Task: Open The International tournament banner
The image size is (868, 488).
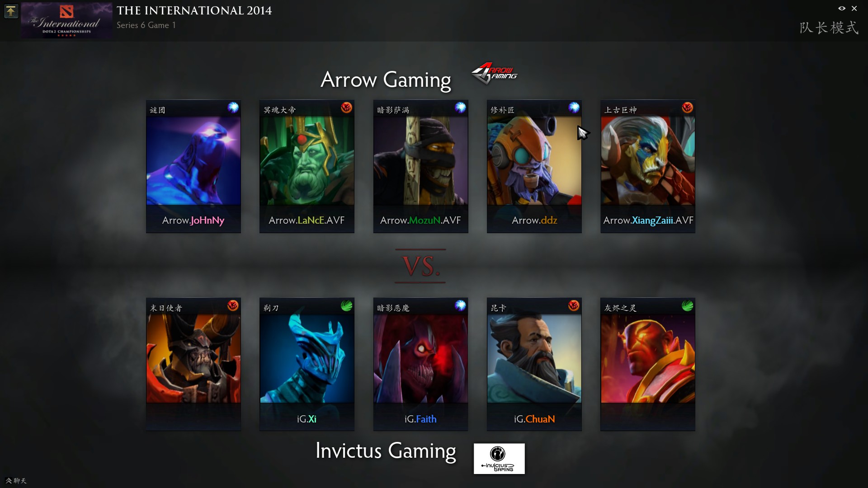Action: coord(66,20)
